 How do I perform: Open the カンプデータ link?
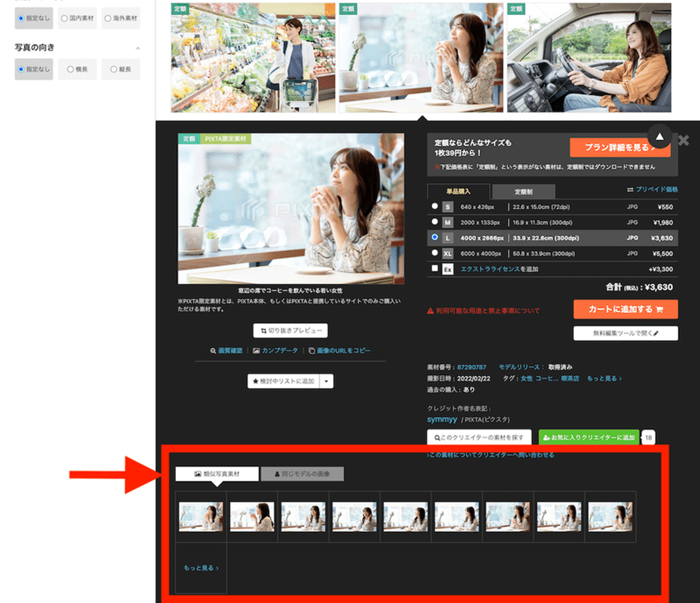276,351
